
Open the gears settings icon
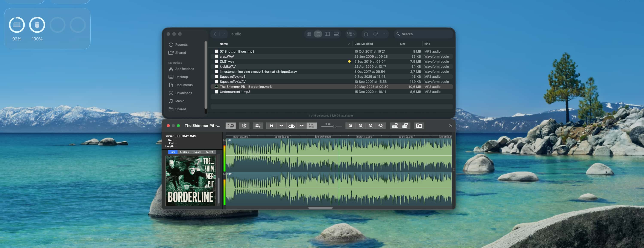pos(258,126)
